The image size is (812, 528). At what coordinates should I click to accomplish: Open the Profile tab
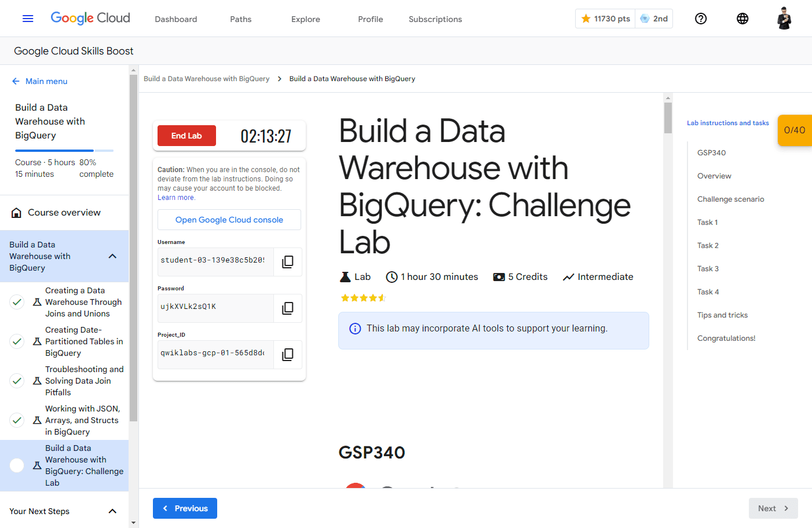coord(371,19)
